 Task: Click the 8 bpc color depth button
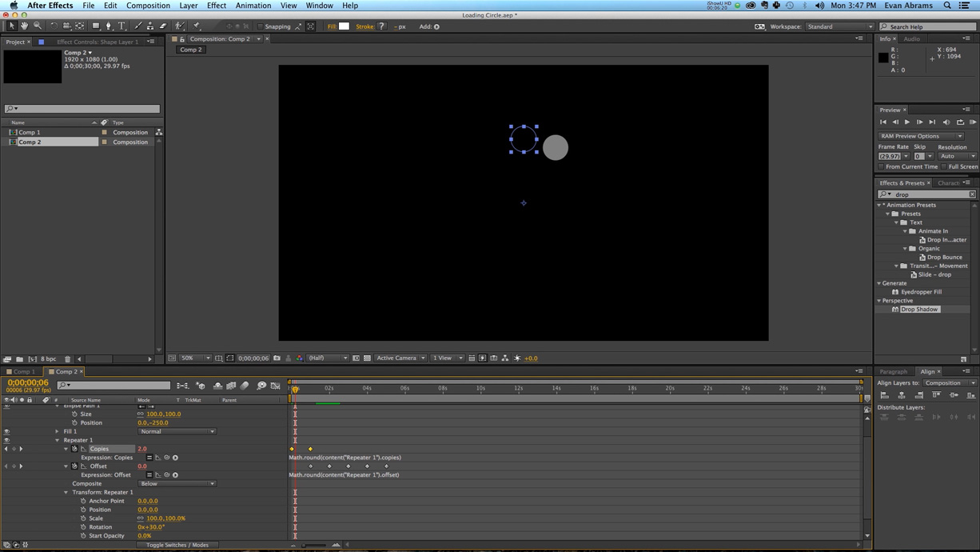(x=48, y=359)
